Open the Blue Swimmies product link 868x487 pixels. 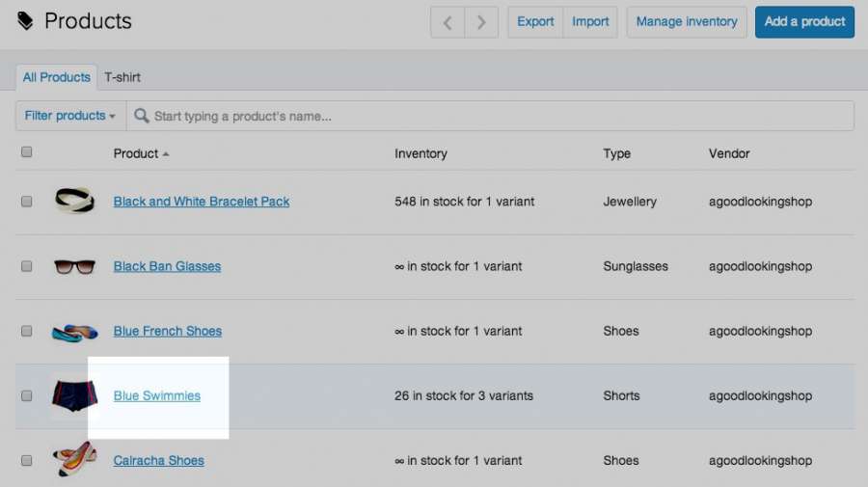point(157,395)
